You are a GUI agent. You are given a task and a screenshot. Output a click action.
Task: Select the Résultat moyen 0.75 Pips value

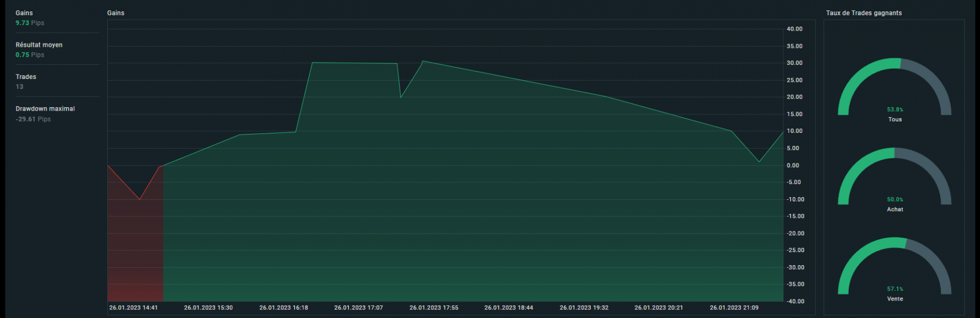[30, 55]
